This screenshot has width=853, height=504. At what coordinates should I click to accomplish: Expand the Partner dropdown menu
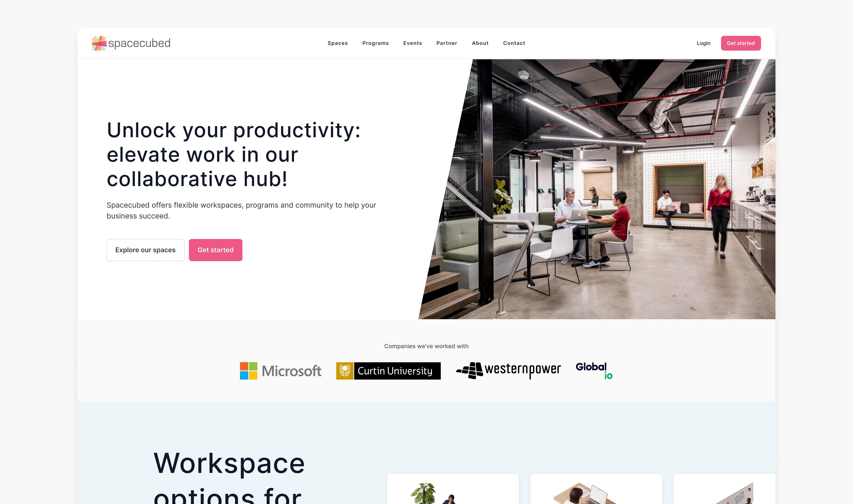coord(446,43)
